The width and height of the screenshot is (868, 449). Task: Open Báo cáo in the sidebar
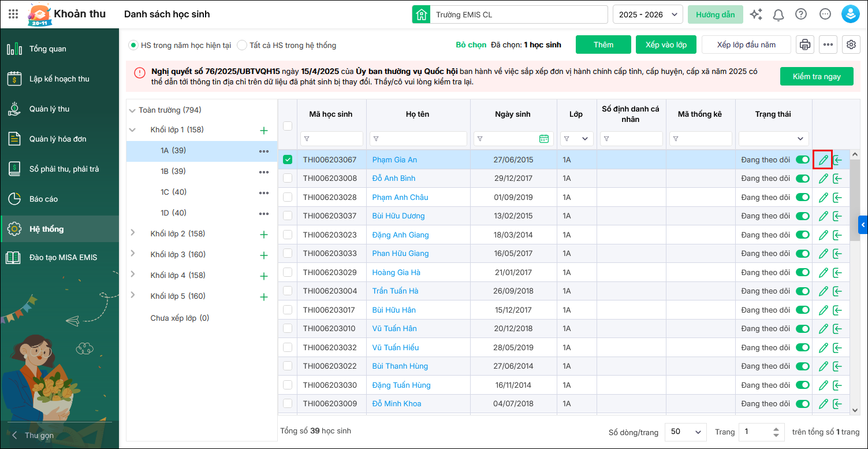click(x=44, y=199)
